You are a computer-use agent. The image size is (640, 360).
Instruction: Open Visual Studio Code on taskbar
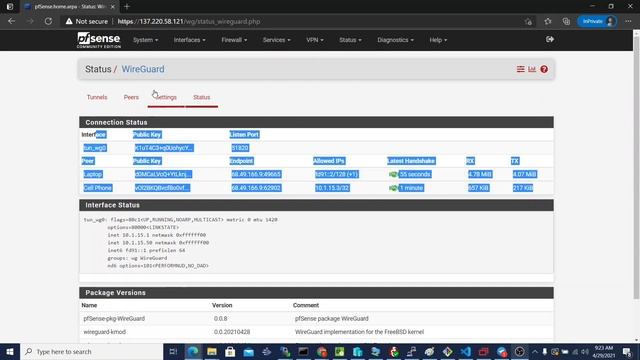tap(465, 351)
